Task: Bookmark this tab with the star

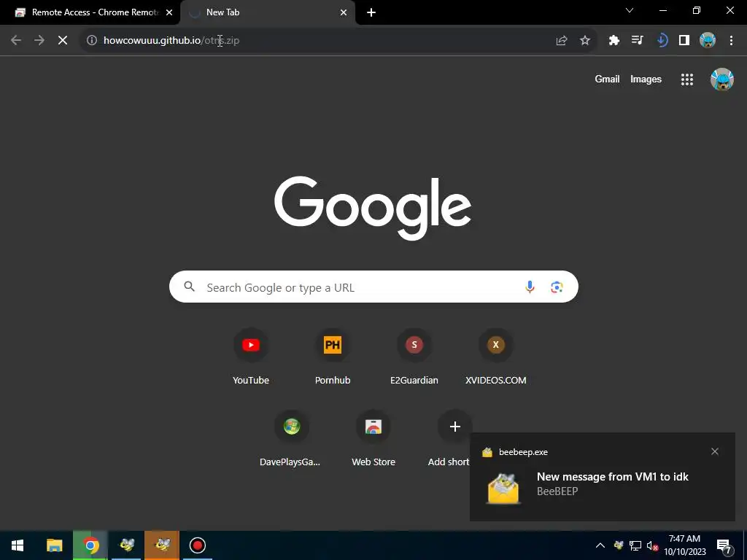Action: (x=585, y=41)
